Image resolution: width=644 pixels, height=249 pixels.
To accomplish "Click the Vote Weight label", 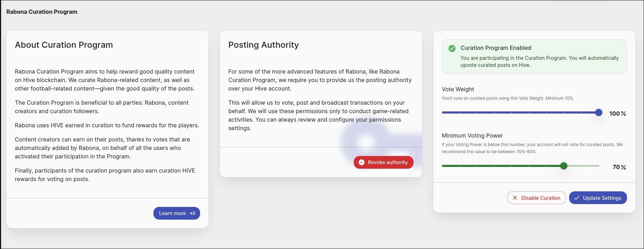I will pos(458,89).
